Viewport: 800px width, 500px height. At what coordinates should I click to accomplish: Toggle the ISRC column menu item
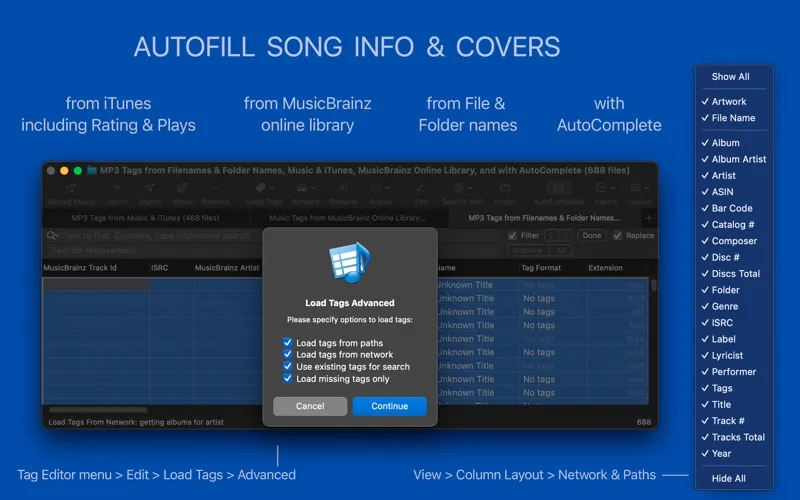pyautogui.click(x=734, y=322)
